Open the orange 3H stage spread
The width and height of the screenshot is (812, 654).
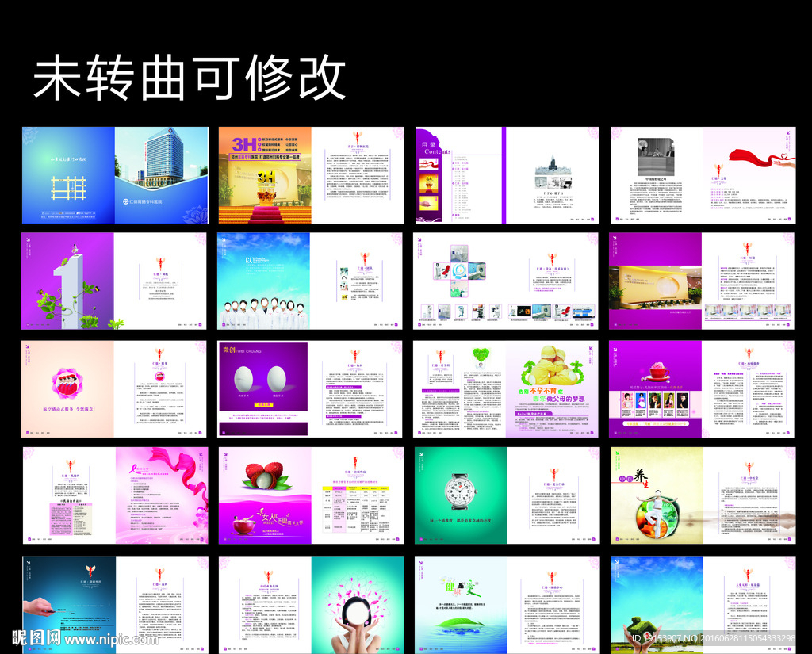point(311,175)
